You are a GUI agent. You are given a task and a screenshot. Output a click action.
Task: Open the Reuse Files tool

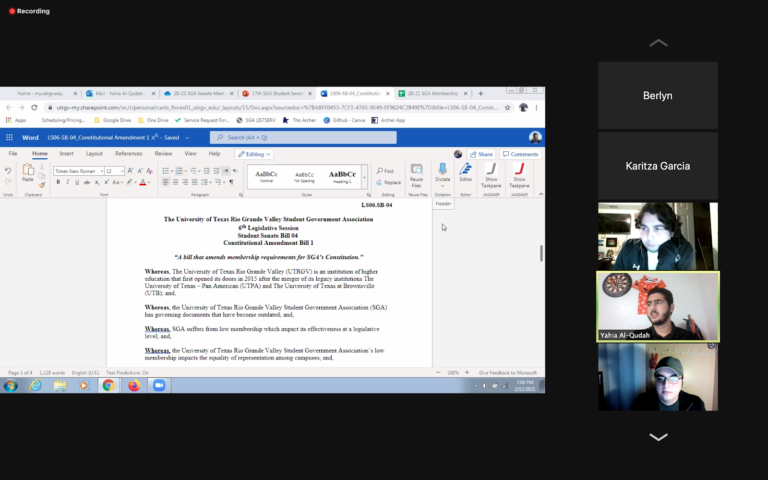[x=416, y=176]
